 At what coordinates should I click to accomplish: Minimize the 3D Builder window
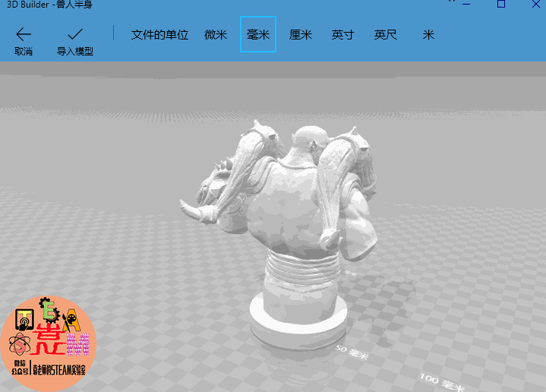point(465,4)
